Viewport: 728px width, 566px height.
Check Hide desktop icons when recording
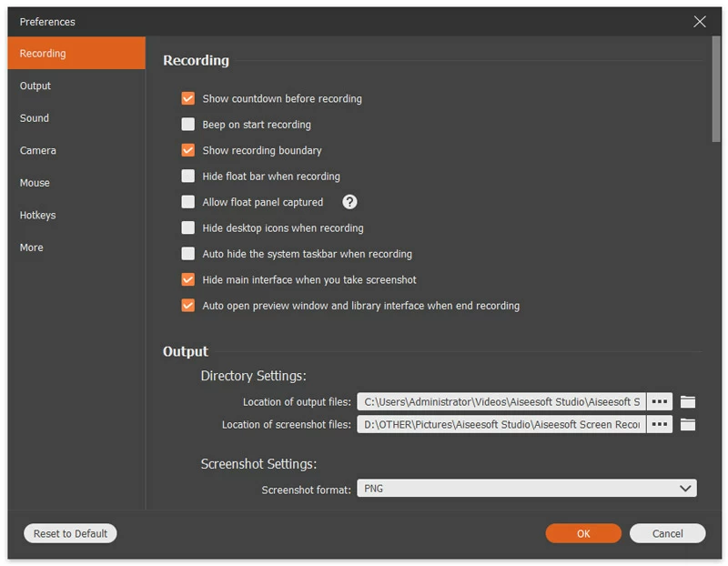click(x=187, y=227)
